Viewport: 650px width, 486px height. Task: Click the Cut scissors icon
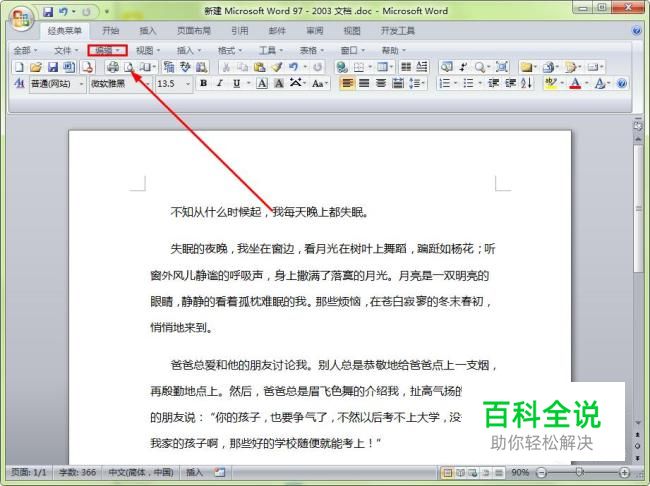click(x=226, y=67)
